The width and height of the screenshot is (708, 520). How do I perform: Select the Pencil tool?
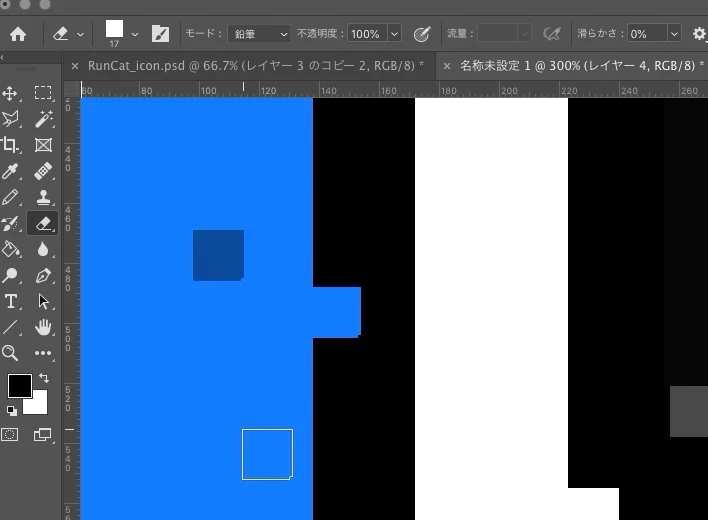11,197
